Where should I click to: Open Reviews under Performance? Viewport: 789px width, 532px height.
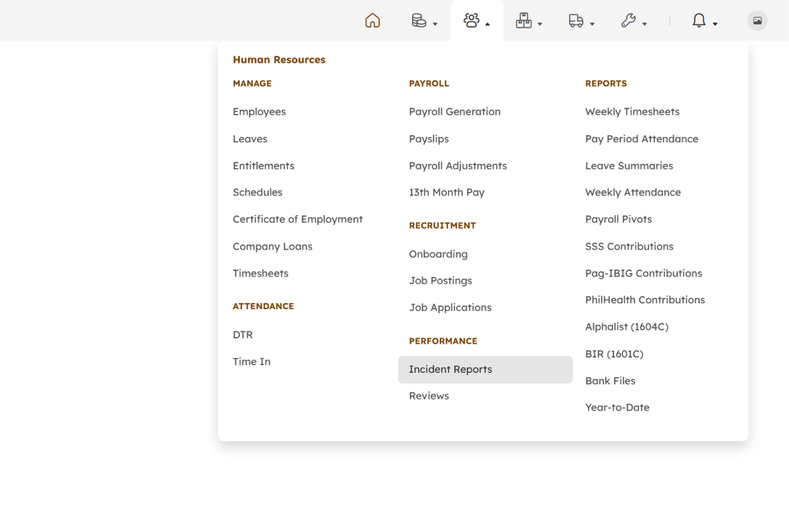coord(429,396)
